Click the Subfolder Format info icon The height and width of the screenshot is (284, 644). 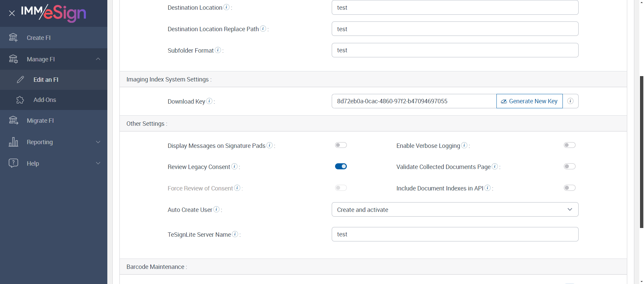tap(218, 50)
